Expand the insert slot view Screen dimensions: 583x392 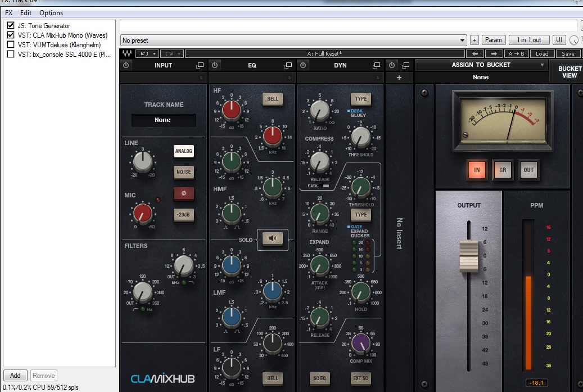[406, 65]
